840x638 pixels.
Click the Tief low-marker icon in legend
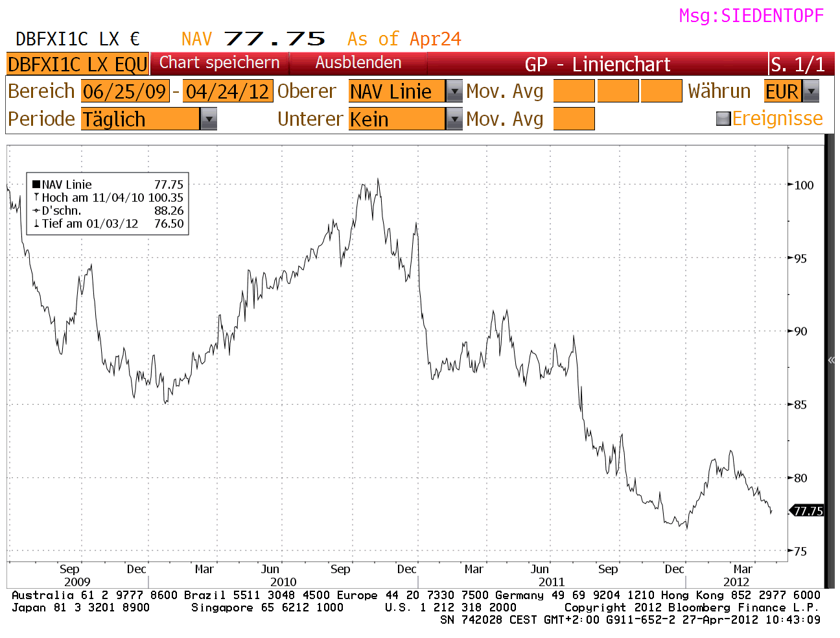(x=36, y=224)
